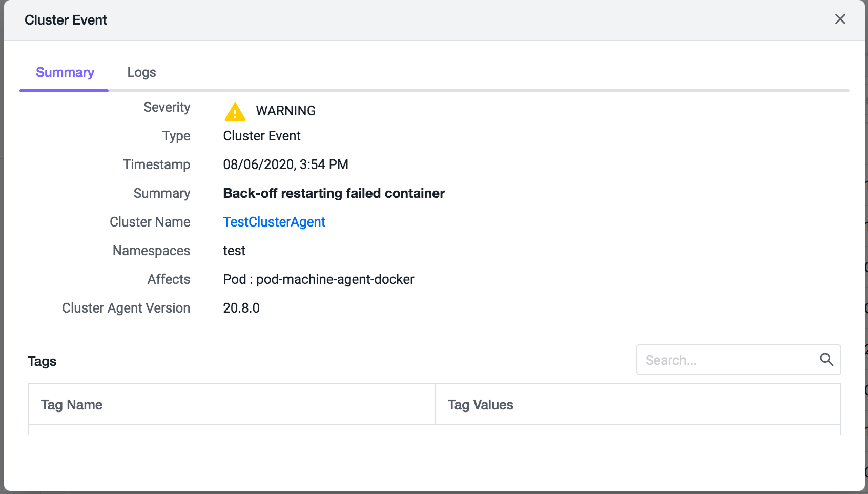Click the 'Cluster Event' dialog title
This screenshot has width=868, height=494.
66,20
